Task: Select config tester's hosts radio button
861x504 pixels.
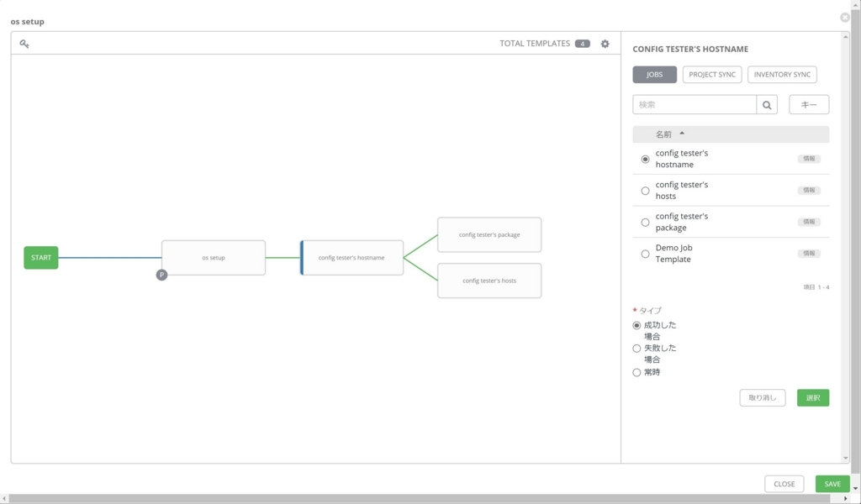Action: click(645, 191)
